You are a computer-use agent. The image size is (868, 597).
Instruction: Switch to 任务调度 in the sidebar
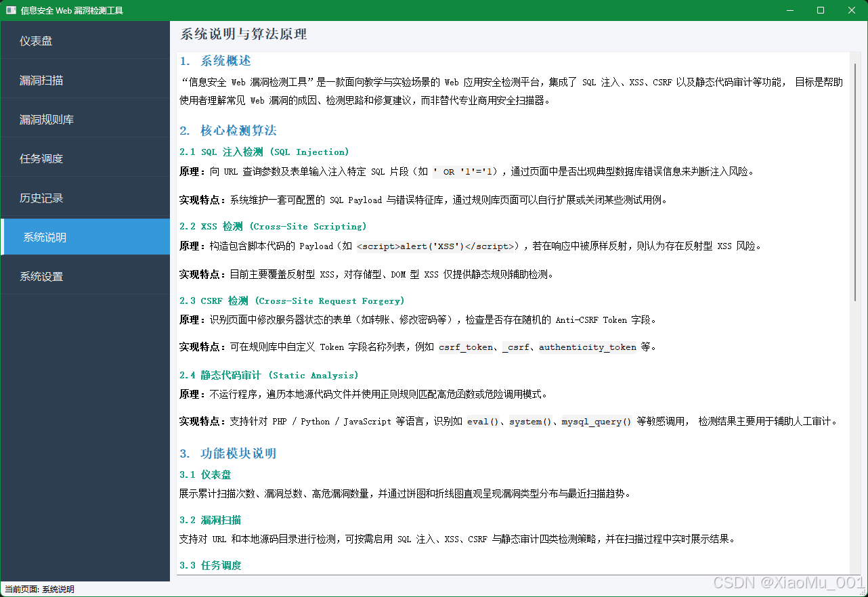click(85, 159)
